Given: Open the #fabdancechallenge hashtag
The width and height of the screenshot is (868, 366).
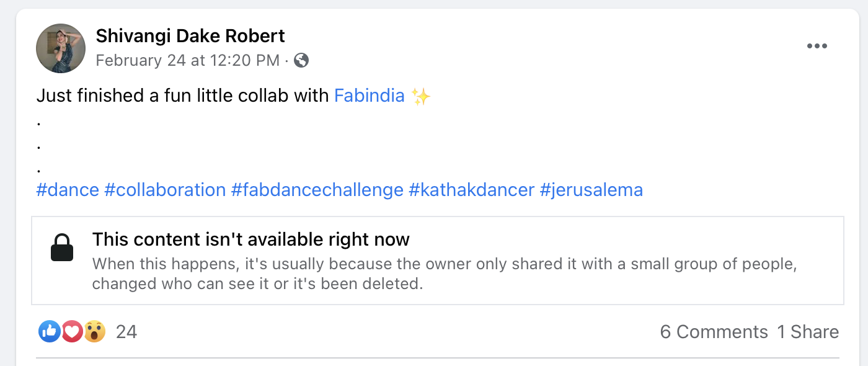Looking at the screenshot, I should [317, 190].
